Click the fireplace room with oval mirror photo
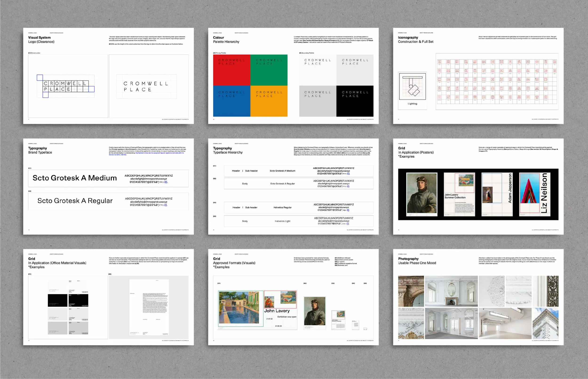Viewport: 588px width, 379px height. [x=451, y=291]
